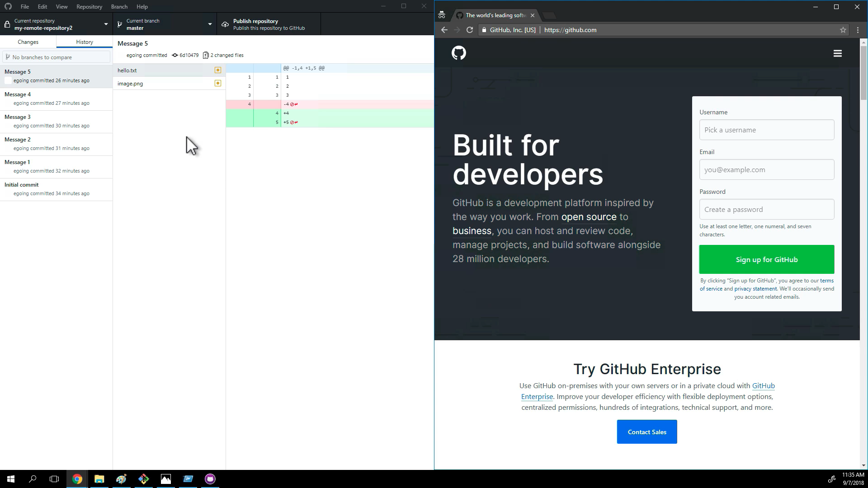Expand the current repository dropdown
This screenshot has width=868, height=488.
pos(106,24)
